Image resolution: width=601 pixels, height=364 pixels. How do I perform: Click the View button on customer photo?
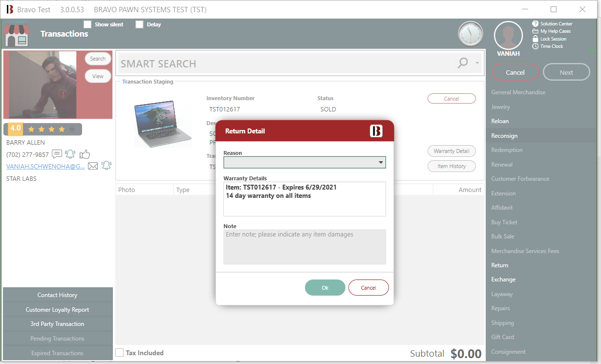tap(98, 76)
